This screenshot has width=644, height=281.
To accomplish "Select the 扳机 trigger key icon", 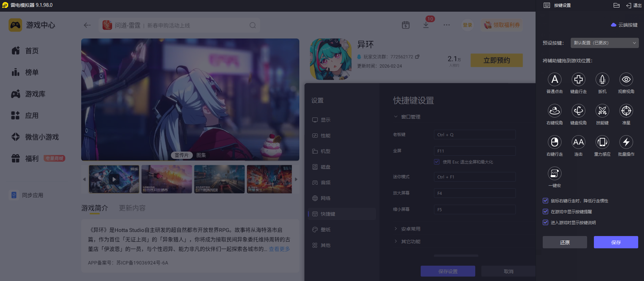I will point(602,79).
